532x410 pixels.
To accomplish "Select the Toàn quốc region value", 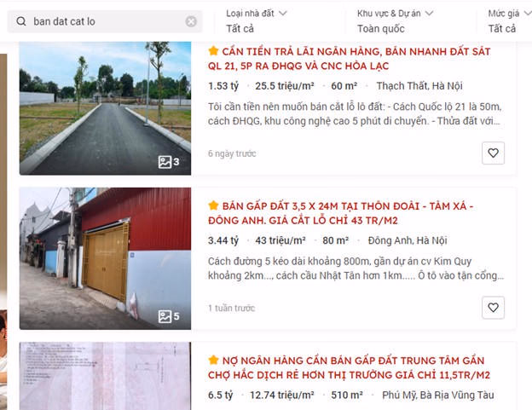I will tap(381, 29).
